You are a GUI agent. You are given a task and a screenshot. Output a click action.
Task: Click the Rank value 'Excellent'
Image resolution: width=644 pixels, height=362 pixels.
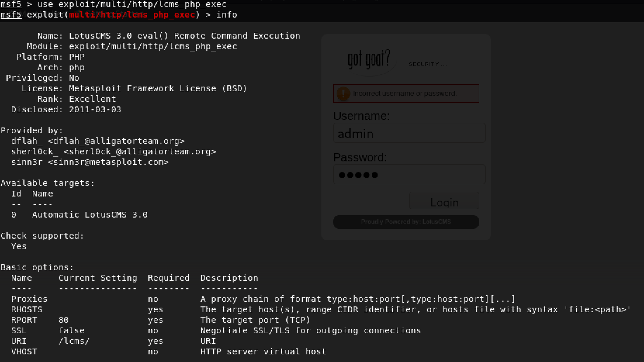pyautogui.click(x=92, y=99)
